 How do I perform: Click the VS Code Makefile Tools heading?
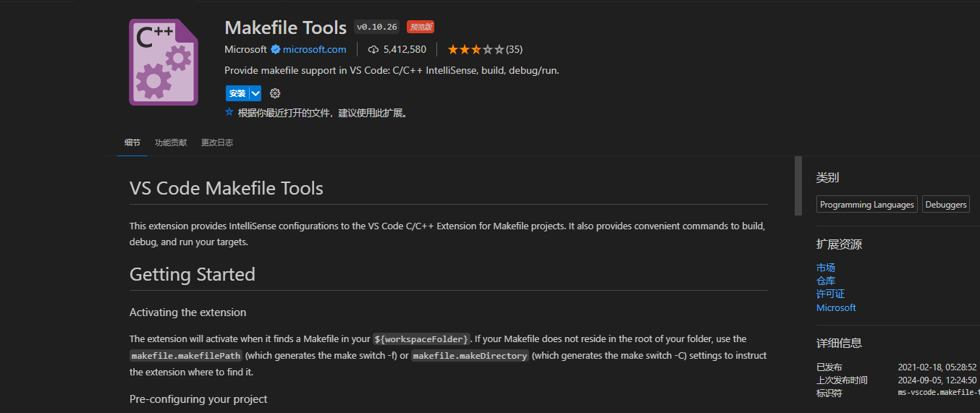coord(227,188)
